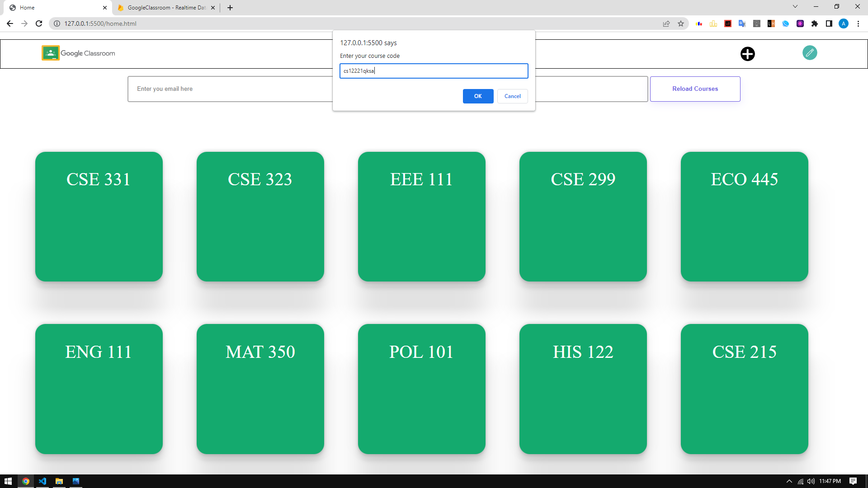Open the Extensions puzzle-piece icon
The image size is (868, 488).
pos(815,23)
